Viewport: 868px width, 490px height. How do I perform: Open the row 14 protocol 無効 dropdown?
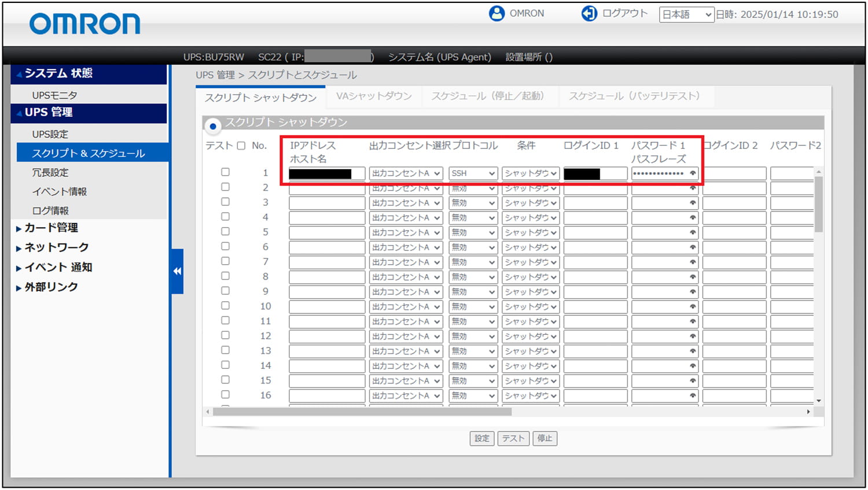[x=473, y=366]
